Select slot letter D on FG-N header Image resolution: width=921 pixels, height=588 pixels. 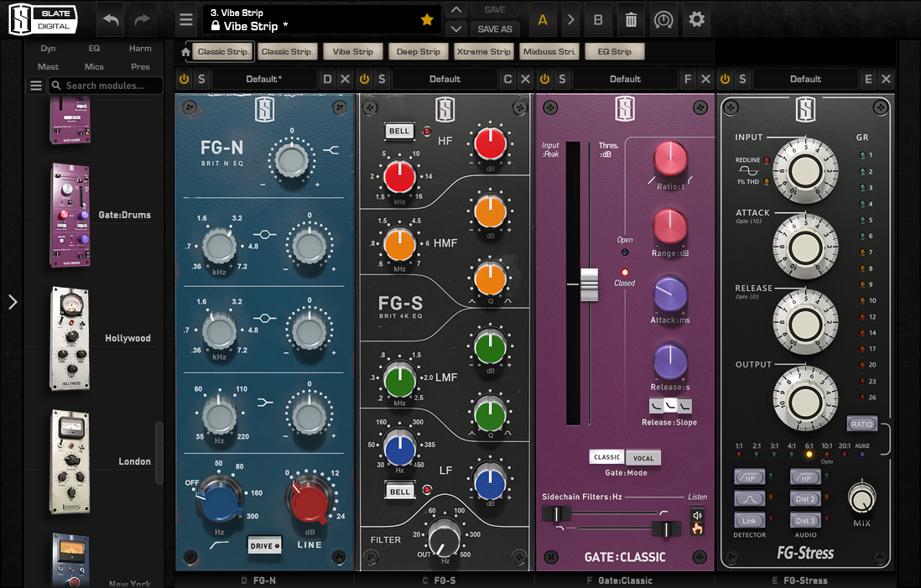[x=327, y=79]
